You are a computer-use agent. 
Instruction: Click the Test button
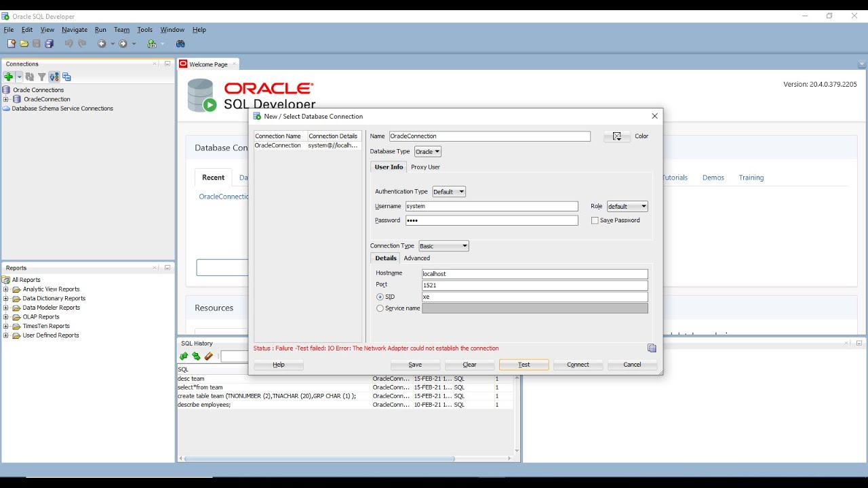click(x=524, y=365)
